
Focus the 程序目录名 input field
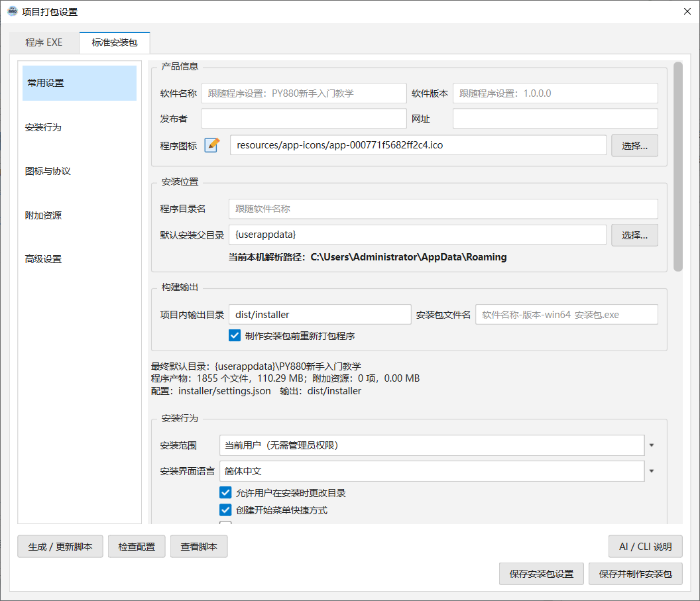point(443,209)
